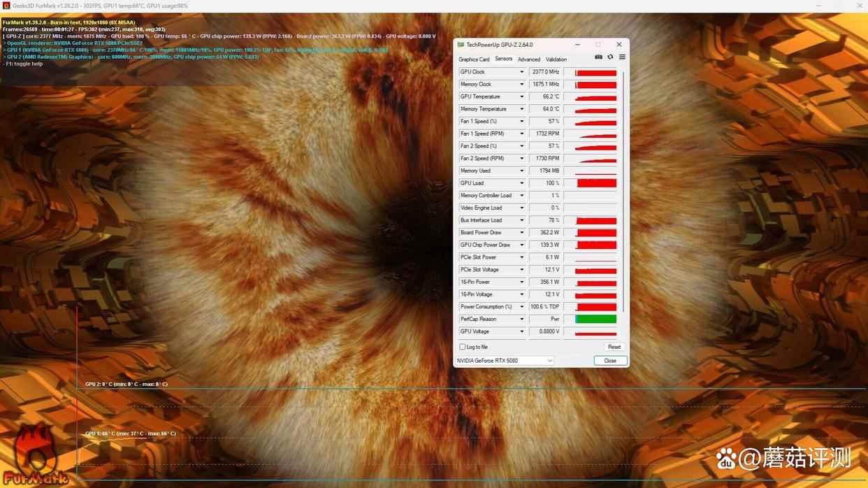Expand the Fan 1 Speed (%) dropdown
The height and width of the screenshot is (488, 868).
(521, 122)
